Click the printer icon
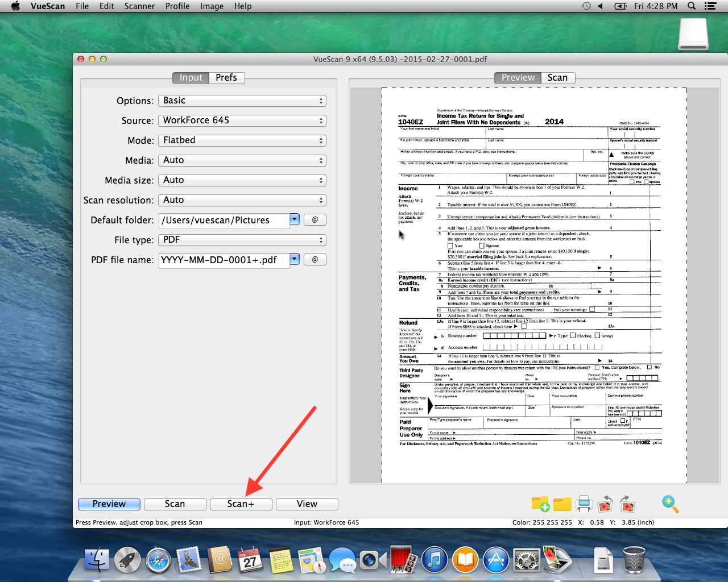This screenshot has height=582, width=728. click(584, 504)
